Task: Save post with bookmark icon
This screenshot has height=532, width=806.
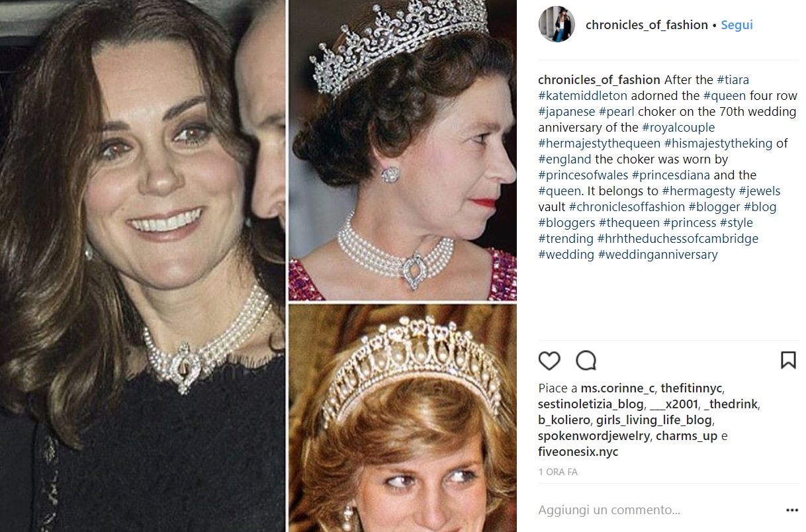Action: click(x=787, y=361)
